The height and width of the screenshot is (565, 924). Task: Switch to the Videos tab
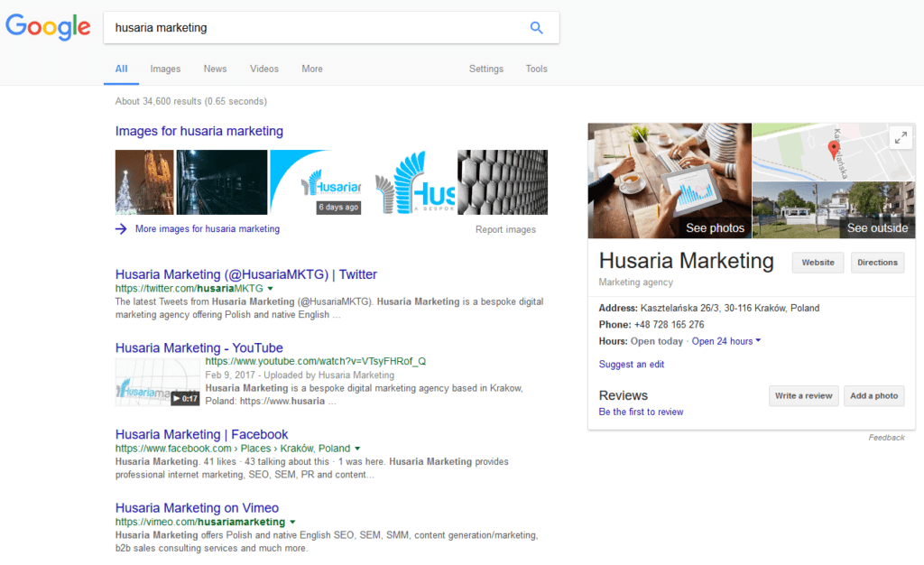(264, 69)
